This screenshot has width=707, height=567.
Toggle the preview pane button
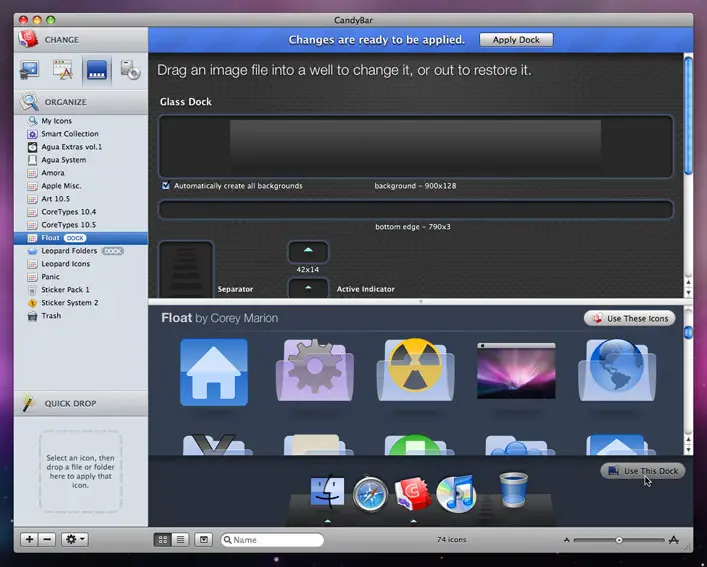[x=204, y=540]
